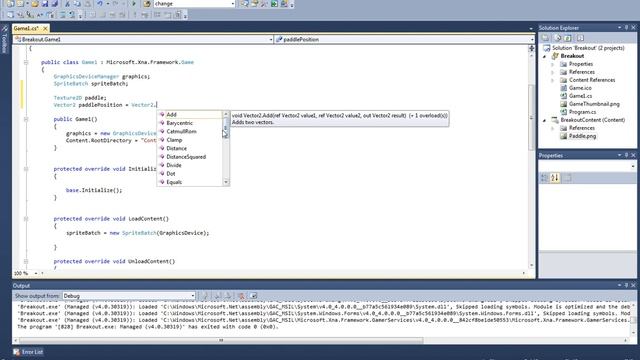Toggle Alphabetical sort in Properties panel
This screenshot has width=640, height=360.
pos(555,178)
